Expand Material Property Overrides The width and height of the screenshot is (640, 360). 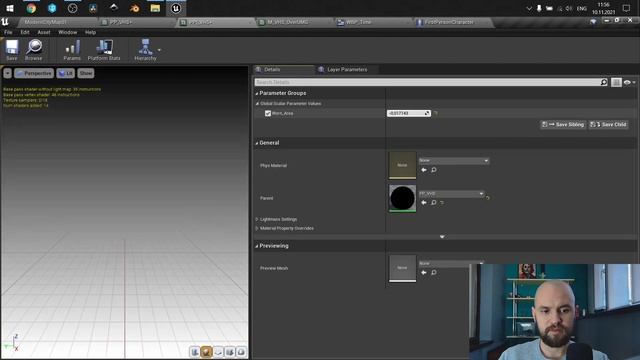tap(257, 229)
